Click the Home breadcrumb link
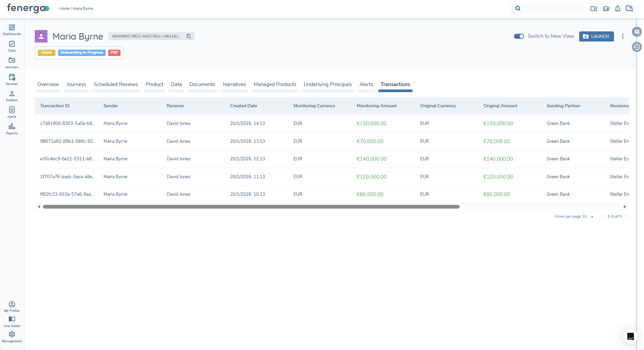 pyautogui.click(x=64, y=9)
